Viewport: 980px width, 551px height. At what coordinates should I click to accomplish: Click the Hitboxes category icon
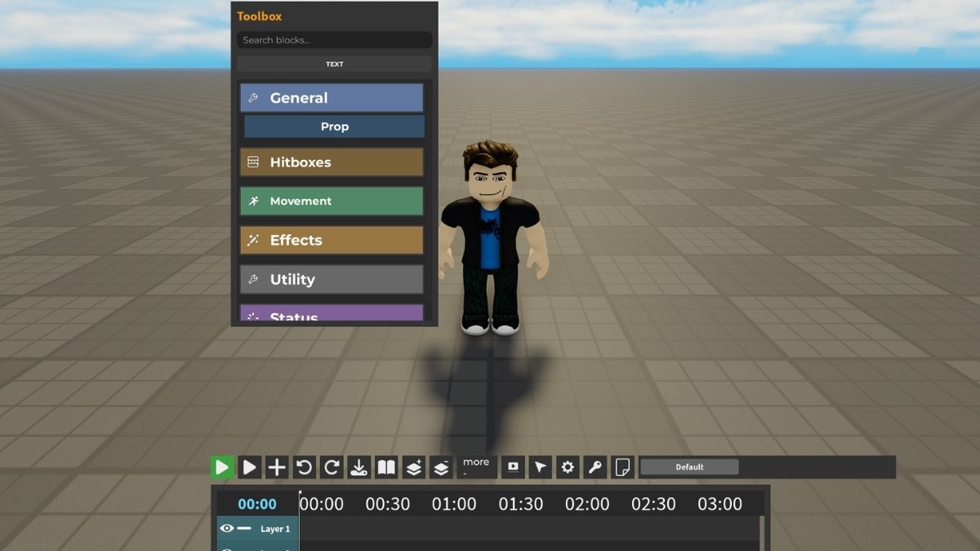(x=253, y=162)
